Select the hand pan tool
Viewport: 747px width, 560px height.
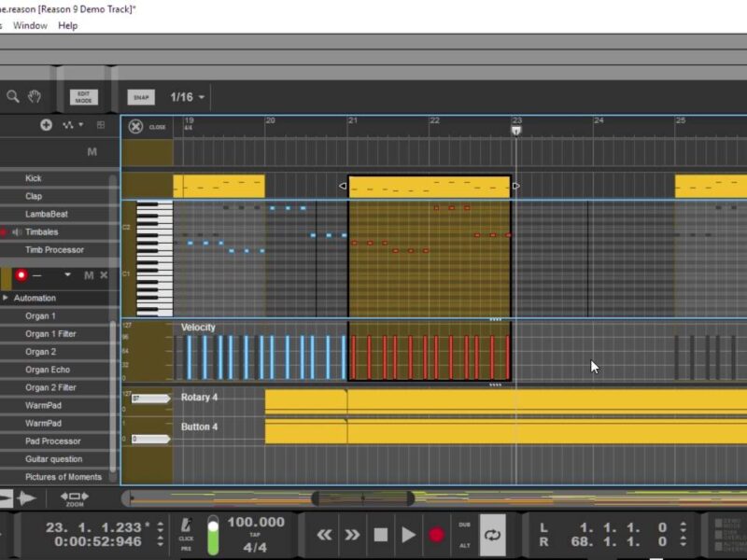click(x=35, y=96)
